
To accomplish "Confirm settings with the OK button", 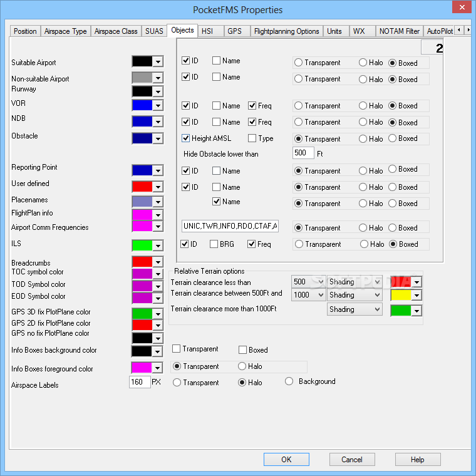I will pyautogui.click(x=286, y=459).
